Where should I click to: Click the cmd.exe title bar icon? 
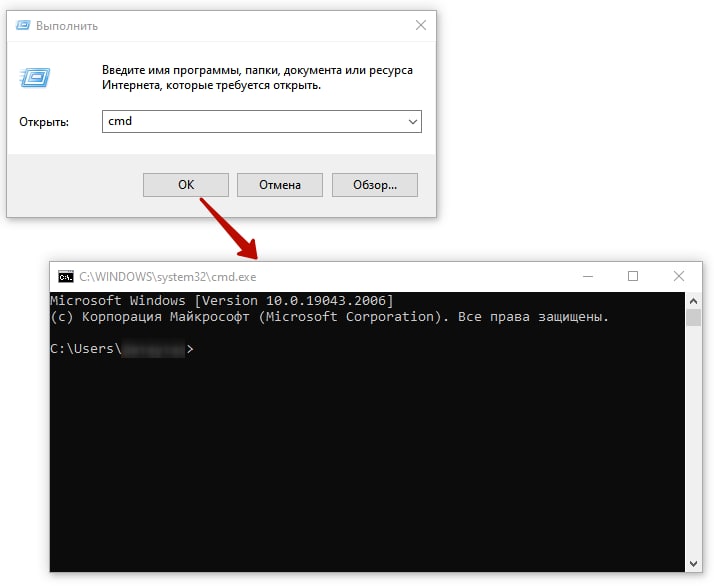65,277
